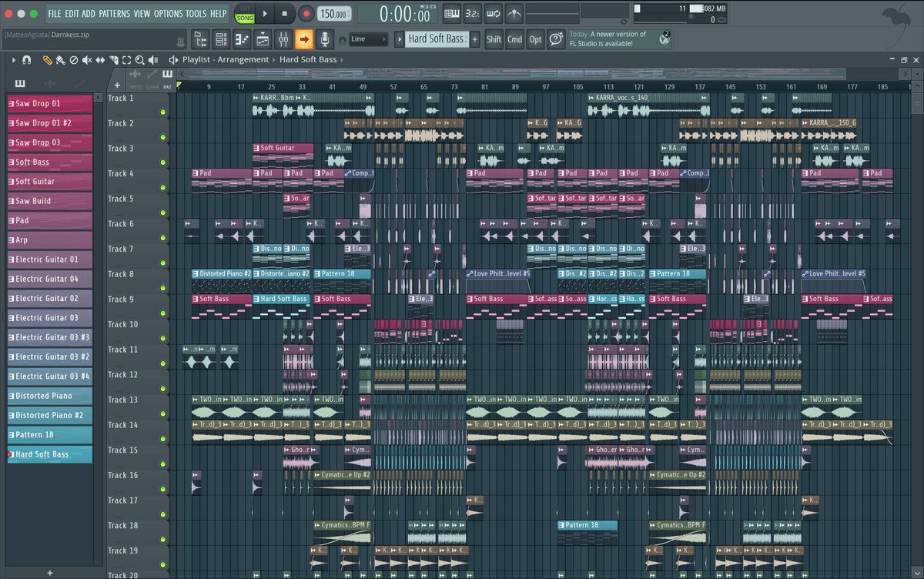924x579 pixels.
Task: Open the Playlist - Arrangement breadcrumb
Action: point(226,59)
